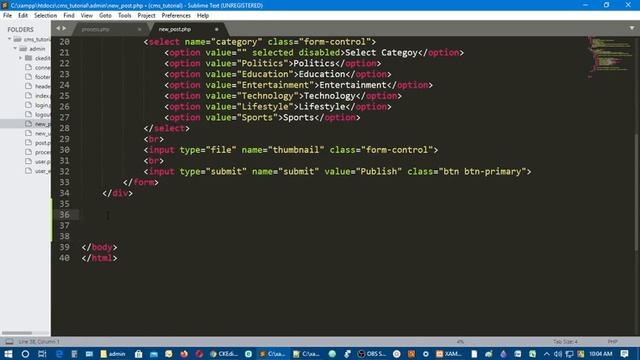
Task: Open Action Center notifications
Action: point(624,354)
